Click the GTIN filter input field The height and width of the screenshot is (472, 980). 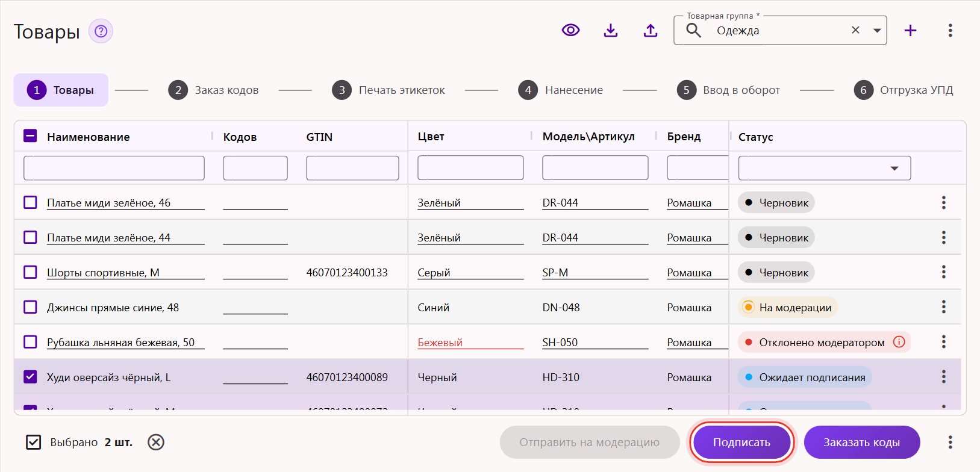click(352, 168)
